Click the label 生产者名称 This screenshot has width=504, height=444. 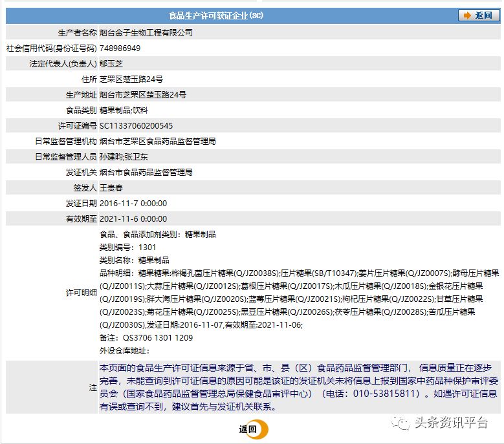(77, 33)
